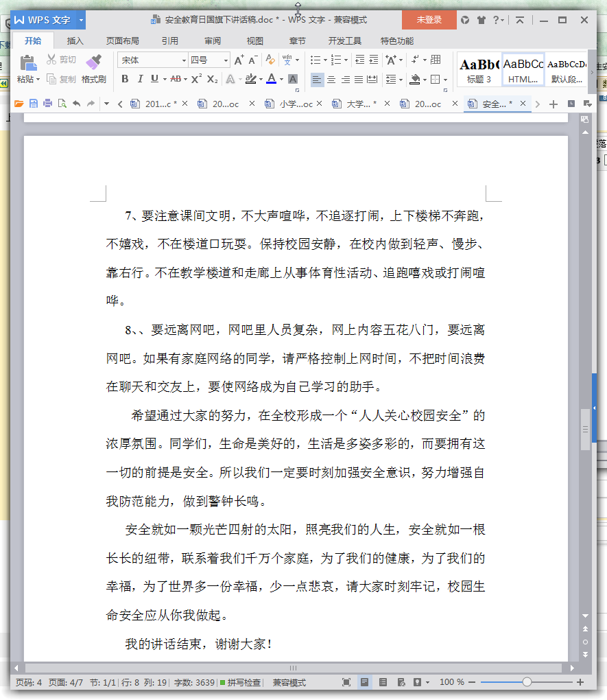Enable align left paragraph

pyautogui.click(x=316, y=80)
